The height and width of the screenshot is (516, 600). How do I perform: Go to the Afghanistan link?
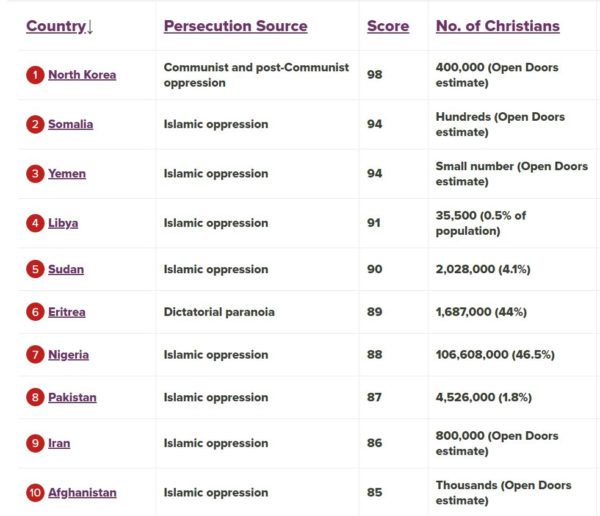82,492
